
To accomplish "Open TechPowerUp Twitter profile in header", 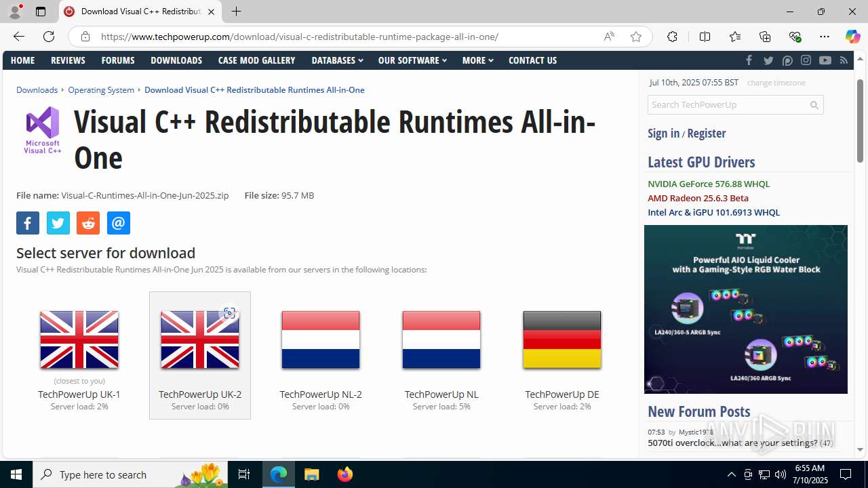I will point(768,60).
